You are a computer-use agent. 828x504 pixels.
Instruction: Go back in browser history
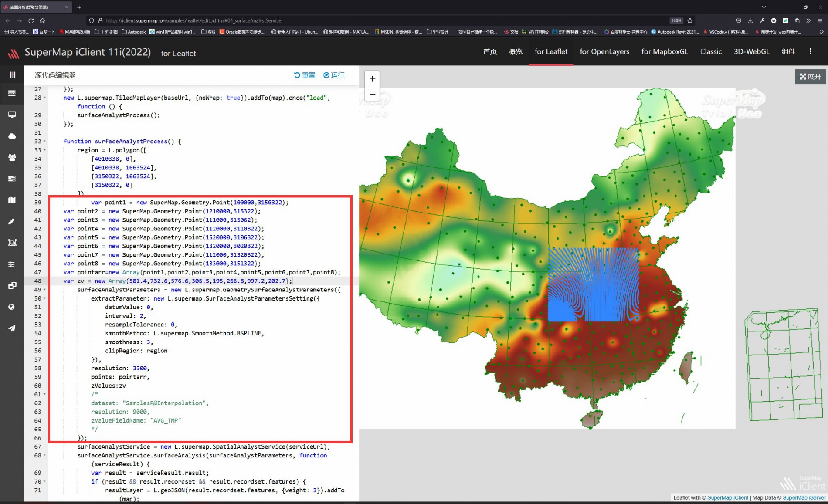(x=8, y=20)
